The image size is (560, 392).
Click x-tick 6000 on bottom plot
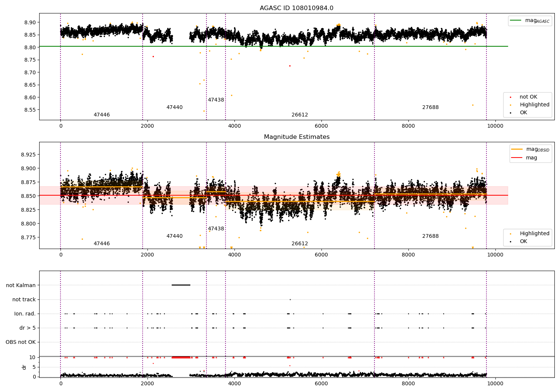tap(321, 384)
